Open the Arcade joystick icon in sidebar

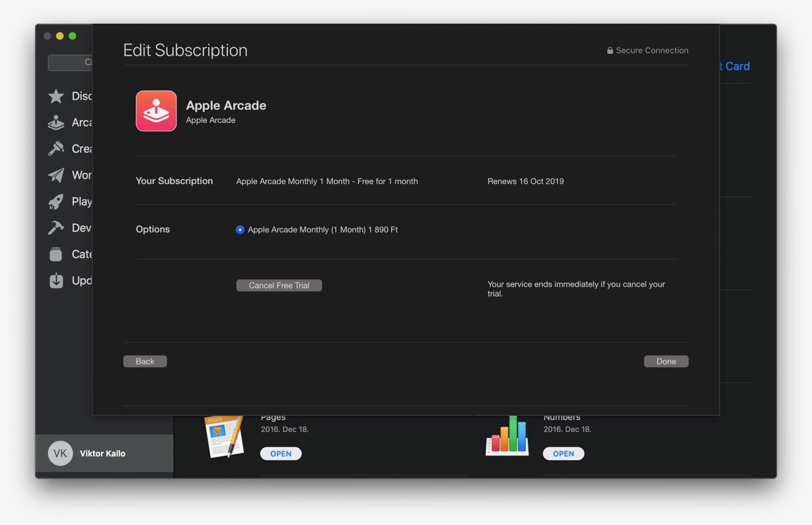[x=56, y=122]
